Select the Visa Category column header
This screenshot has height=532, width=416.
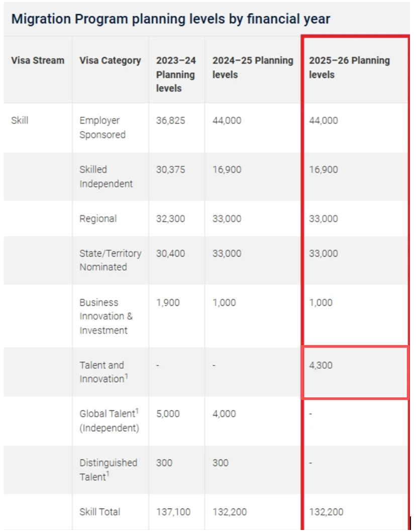(x=110, y=61)
